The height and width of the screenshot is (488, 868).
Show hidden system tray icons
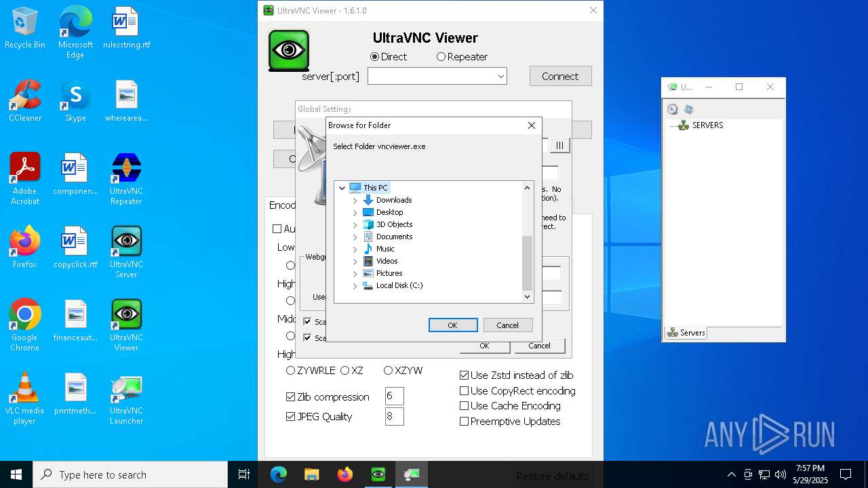point(731,474)
